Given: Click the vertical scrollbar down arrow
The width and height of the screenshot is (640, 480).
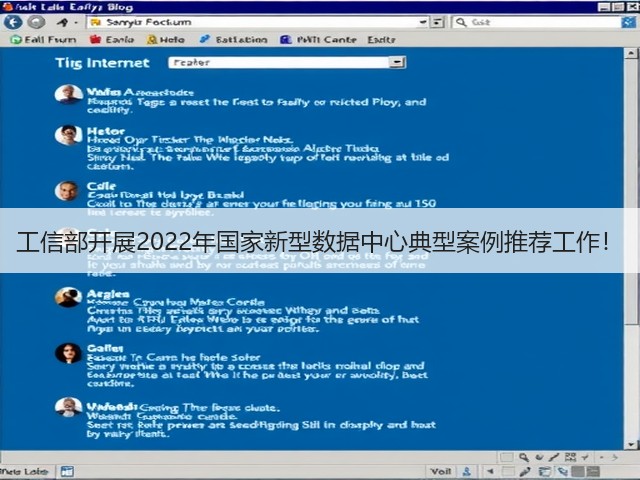Looking at the screenshot, I should click(631, 444).
